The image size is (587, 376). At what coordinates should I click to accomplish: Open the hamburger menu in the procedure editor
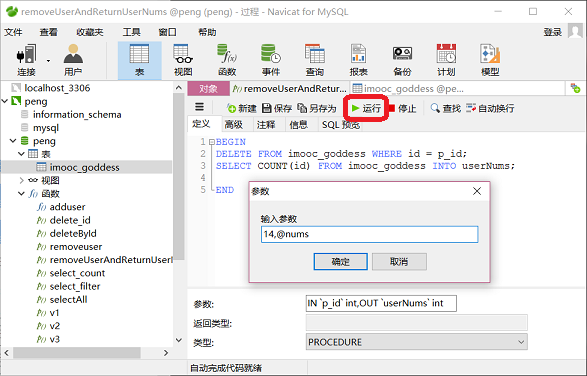[x=200, y=107]
